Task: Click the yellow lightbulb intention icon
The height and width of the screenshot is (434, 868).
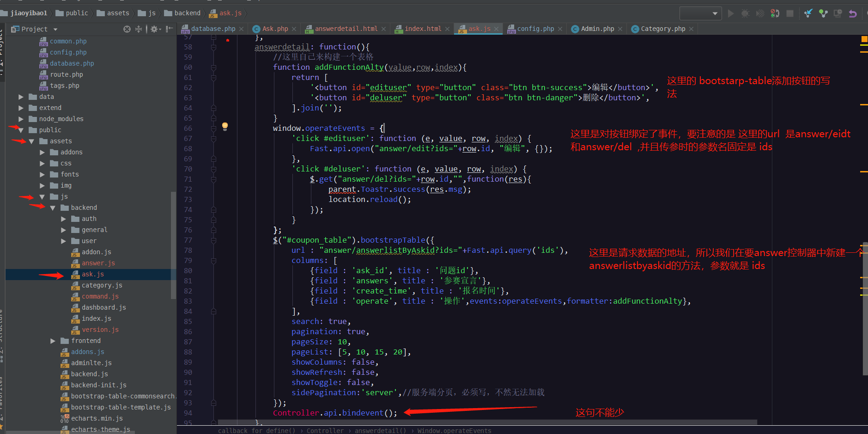Action: [x=225, y=126]
